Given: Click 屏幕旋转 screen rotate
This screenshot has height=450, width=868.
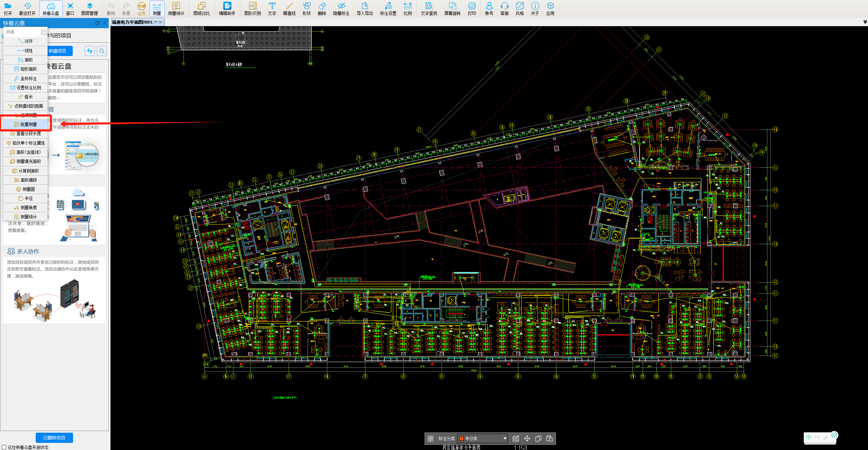Looking at the screenshot, I should (452, 9).
